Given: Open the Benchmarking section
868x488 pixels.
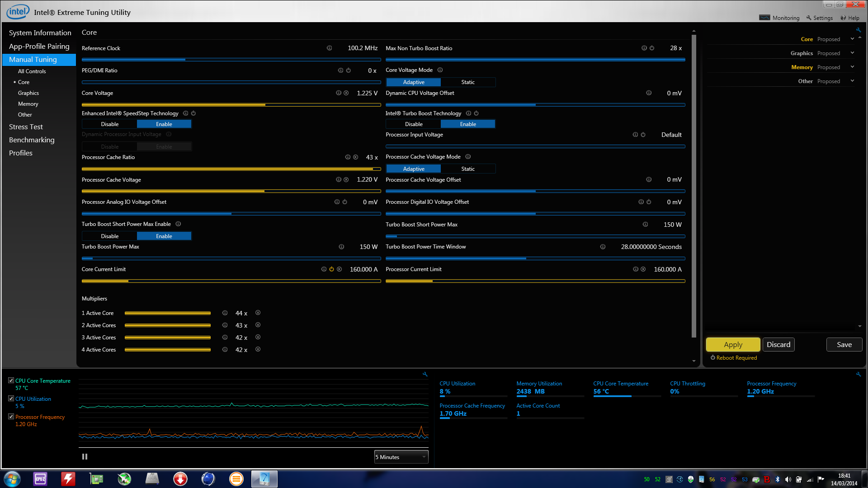Looking at the screenshot, I should [32, 140].
